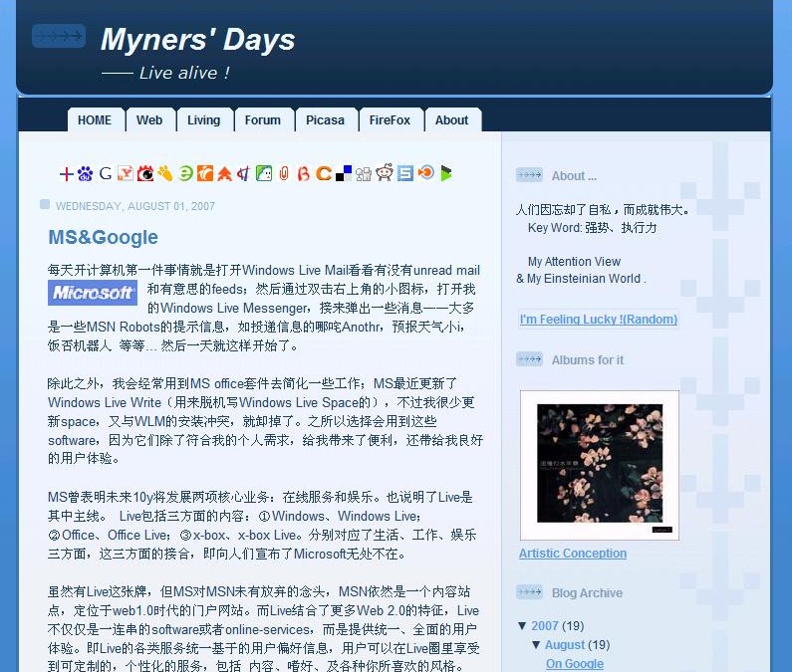Click the orange paperclip icon
Image resolution: width=792 pixels, height=672 pixels.
(x=284, y=173)
